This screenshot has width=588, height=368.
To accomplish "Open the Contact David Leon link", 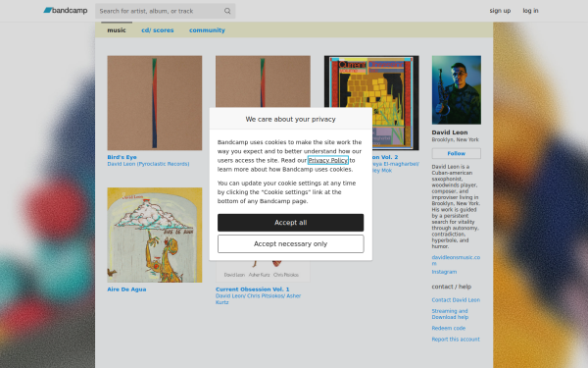I will [x=456, y=300].
